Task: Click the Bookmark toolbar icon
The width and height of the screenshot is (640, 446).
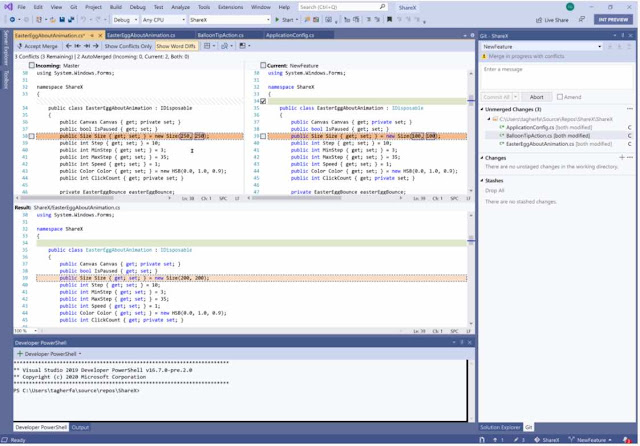Action: click(x=389, y=20)
